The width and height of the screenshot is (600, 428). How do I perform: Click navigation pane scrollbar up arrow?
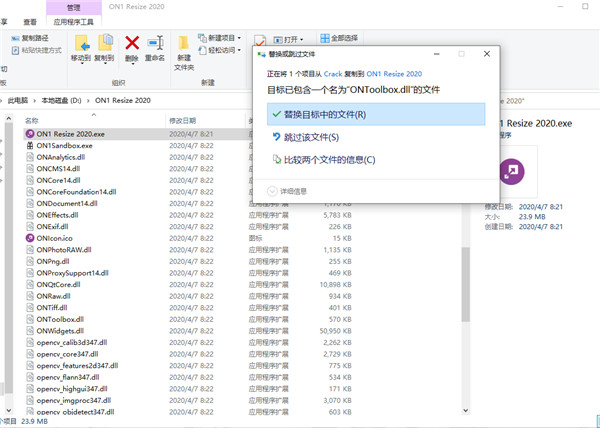(8, 119)
